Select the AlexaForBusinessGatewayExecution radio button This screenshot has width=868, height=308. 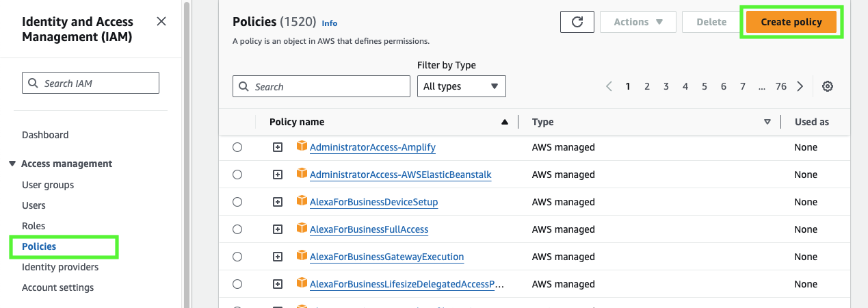point(237,257)
